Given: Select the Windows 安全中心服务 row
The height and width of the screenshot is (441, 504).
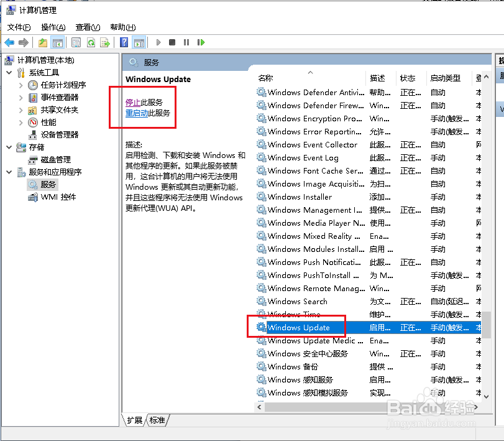Looking at the screenshot, I should pos(369,354).
